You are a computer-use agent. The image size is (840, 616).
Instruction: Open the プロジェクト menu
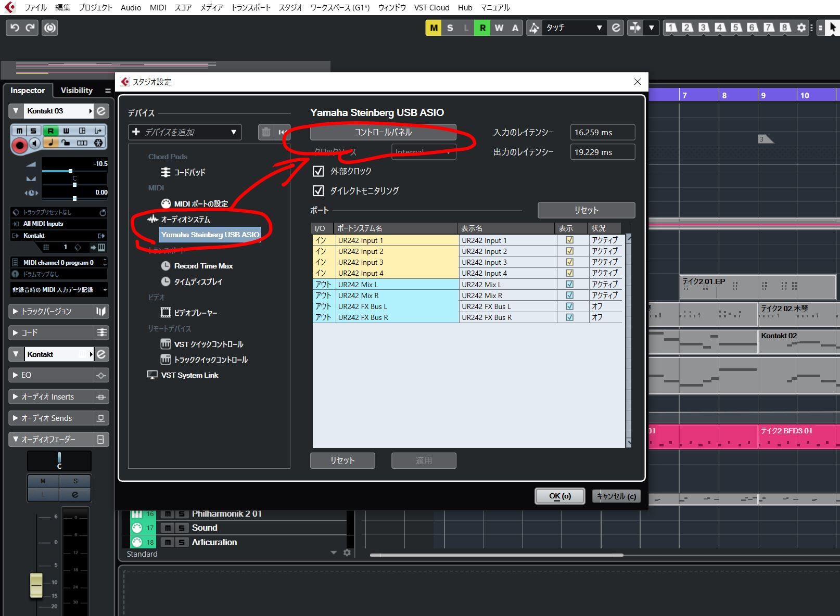pos(95,7)
